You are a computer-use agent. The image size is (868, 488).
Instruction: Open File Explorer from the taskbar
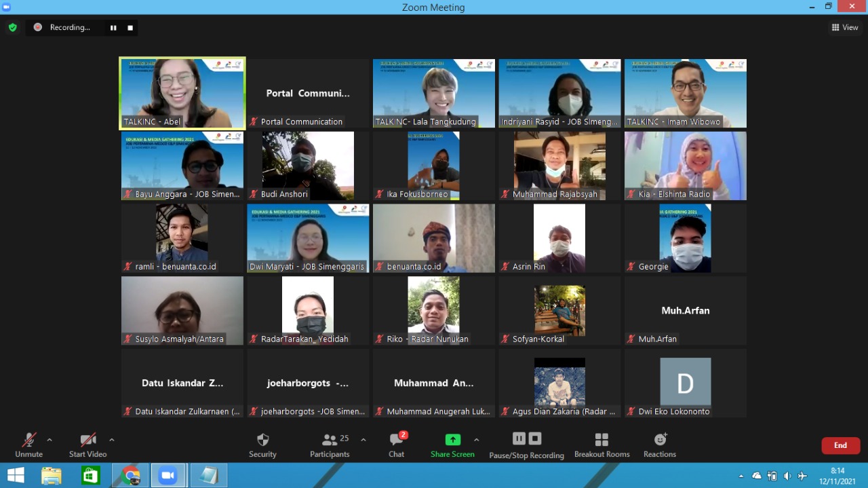pyautogui.click(x=52, y=475)
